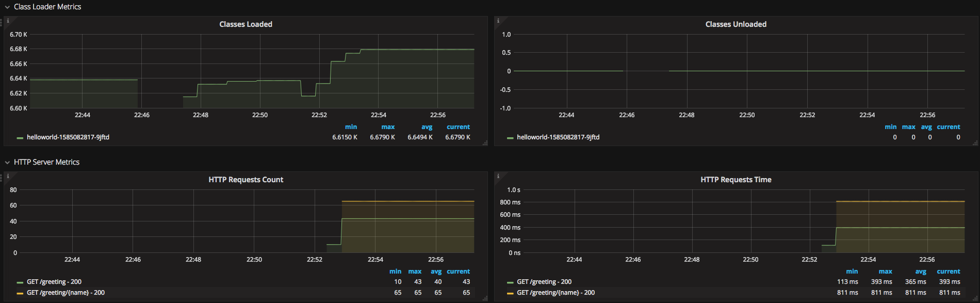The image size is (980, 303).
Task: Click the info icon on Classes Unloaded panel
Action: [x=498, y=21]
